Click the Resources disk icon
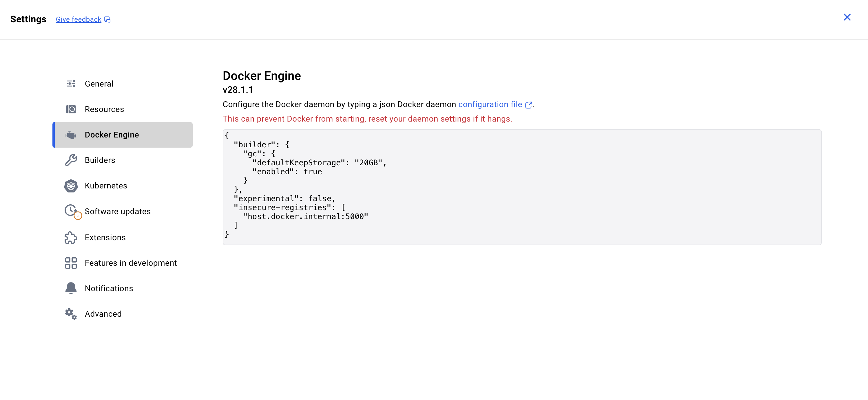 coord(71,109)
